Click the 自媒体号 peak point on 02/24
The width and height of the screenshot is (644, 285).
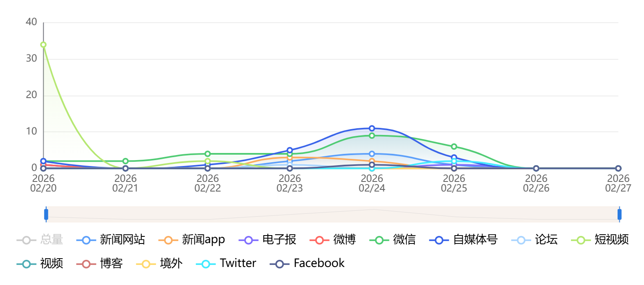(x=372, y=128)
